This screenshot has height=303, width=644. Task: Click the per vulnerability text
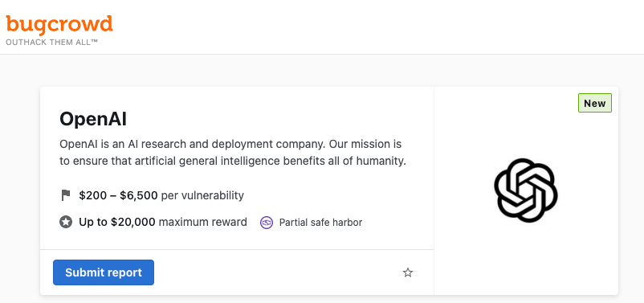point(202,195)
